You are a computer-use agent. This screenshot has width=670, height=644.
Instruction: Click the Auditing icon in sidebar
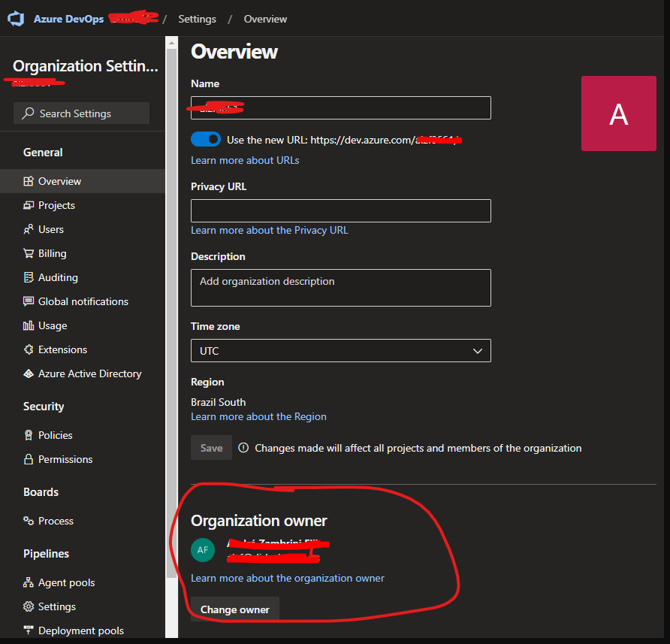29,277
